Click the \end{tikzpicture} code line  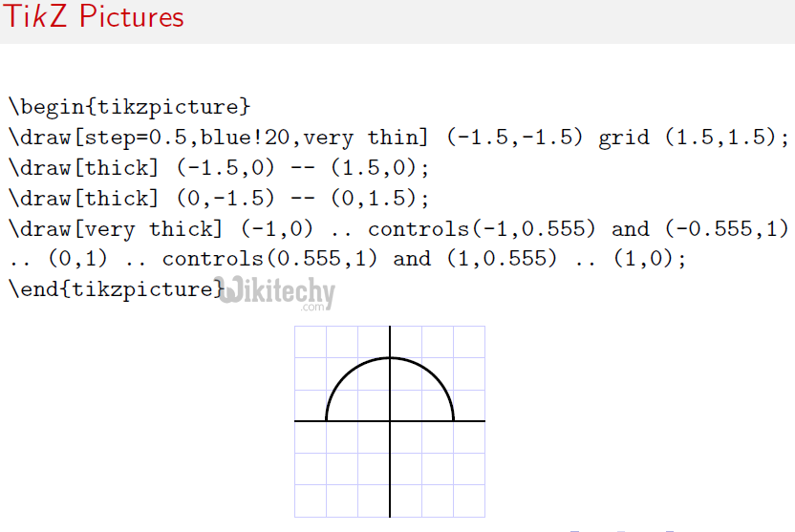pos(114,288)
